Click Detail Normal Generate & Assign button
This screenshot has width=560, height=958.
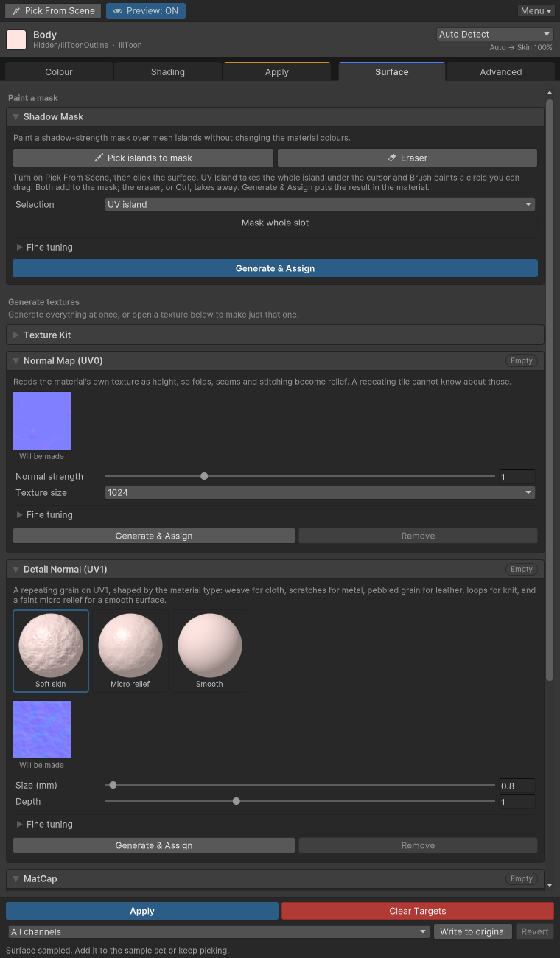154,845
